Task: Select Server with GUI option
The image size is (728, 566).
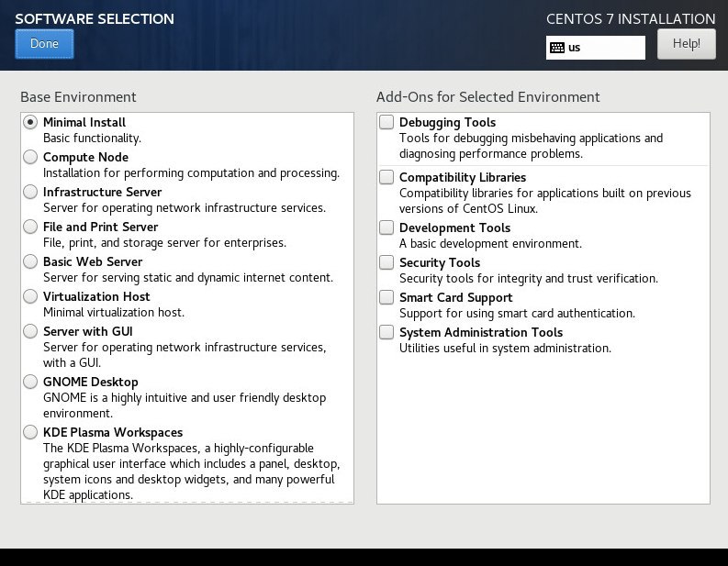Action: pyautogui.click(x=30, y=331)
